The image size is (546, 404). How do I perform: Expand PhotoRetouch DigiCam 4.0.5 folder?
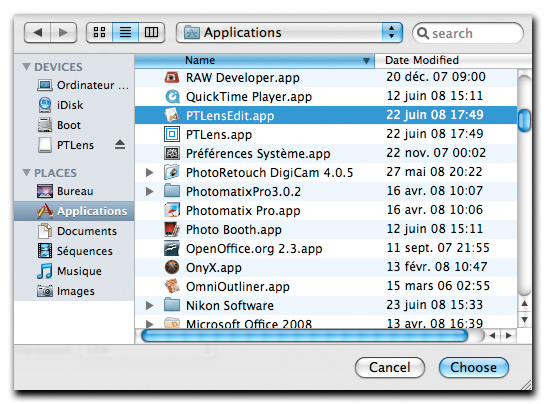pos(150,172)
